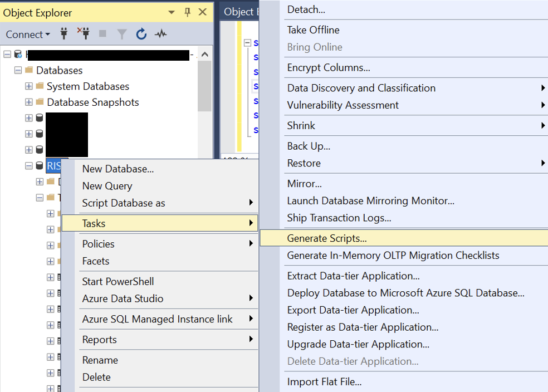This screenshot has height=392, width=548.
Task: Click the Disconnect plug icon with red X
Action: tap(83, 34)
